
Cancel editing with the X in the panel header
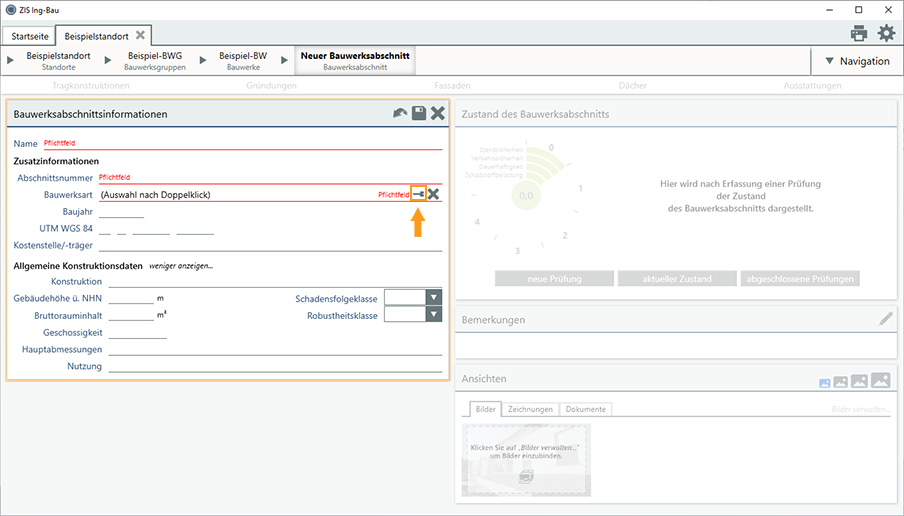tap(437, 114)
